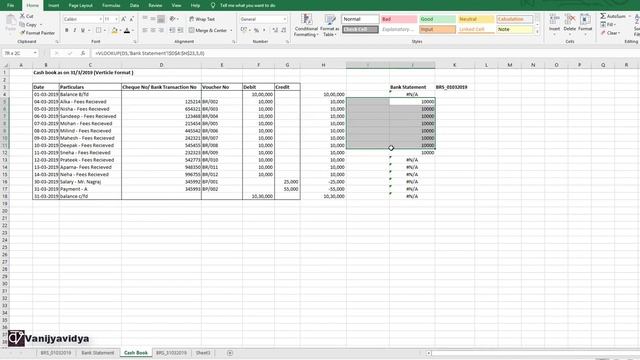Screen dimensions: 640x360
Task: Click the Clear button in Editing group
Action: pyautogui.click(x=611, y=33)
